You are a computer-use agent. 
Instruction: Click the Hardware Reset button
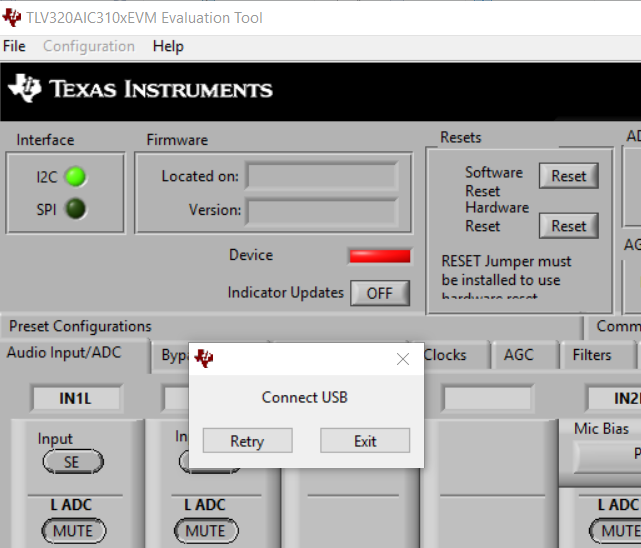(569, 226)
